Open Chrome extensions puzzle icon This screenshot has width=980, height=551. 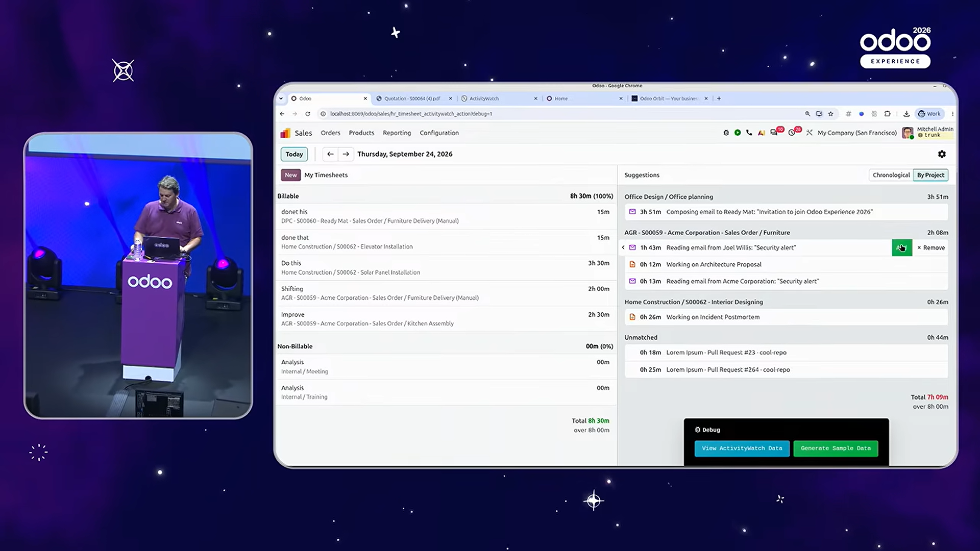[887, 114]
